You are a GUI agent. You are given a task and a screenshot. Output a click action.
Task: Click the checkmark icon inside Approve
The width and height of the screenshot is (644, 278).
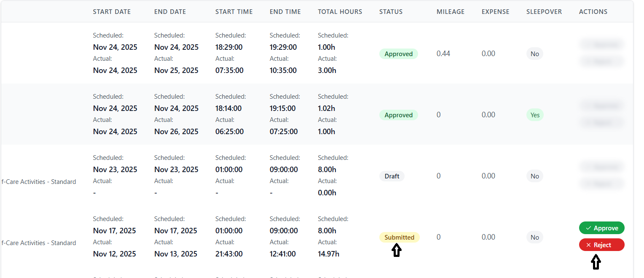click(588, 228)
